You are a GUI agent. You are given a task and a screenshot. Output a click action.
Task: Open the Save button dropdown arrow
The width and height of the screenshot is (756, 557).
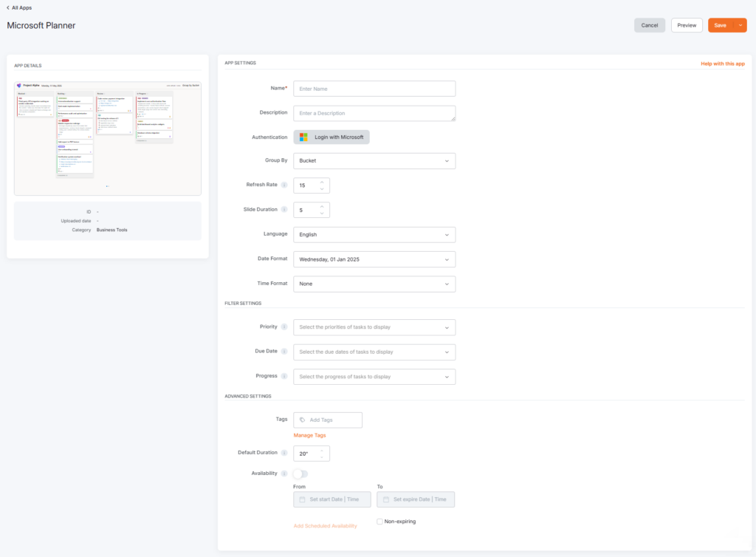(x=740, y=26)
